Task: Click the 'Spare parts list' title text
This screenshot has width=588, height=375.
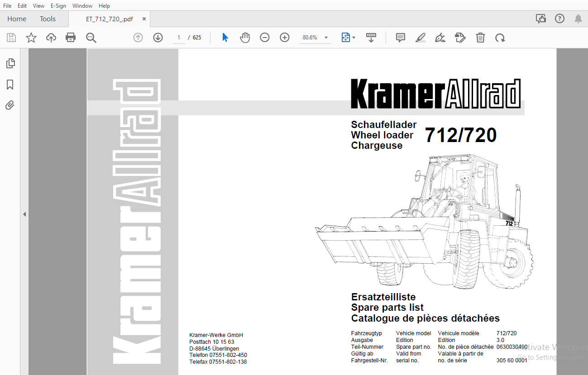Action: pyautogui.click(x=387, y=308)
